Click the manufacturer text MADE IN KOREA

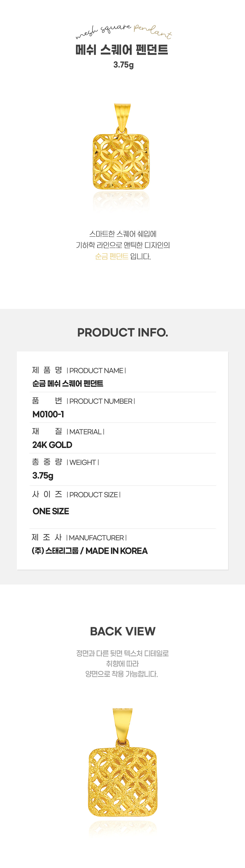click(x=116, y=551)
